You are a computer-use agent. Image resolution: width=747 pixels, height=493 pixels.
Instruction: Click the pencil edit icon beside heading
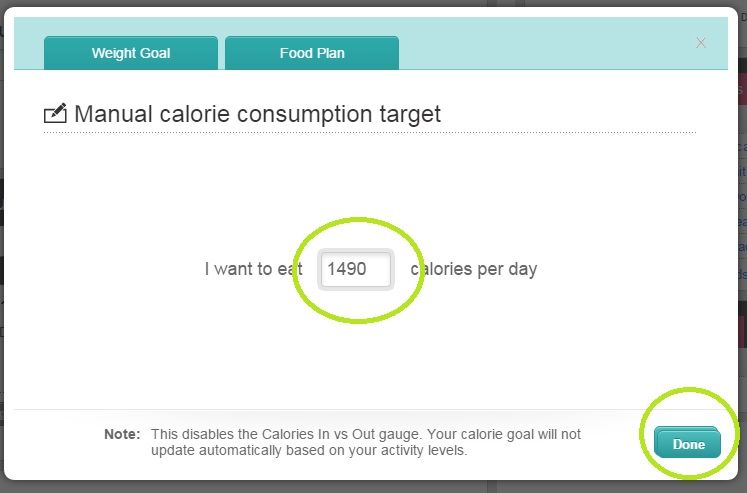(55, 114)
